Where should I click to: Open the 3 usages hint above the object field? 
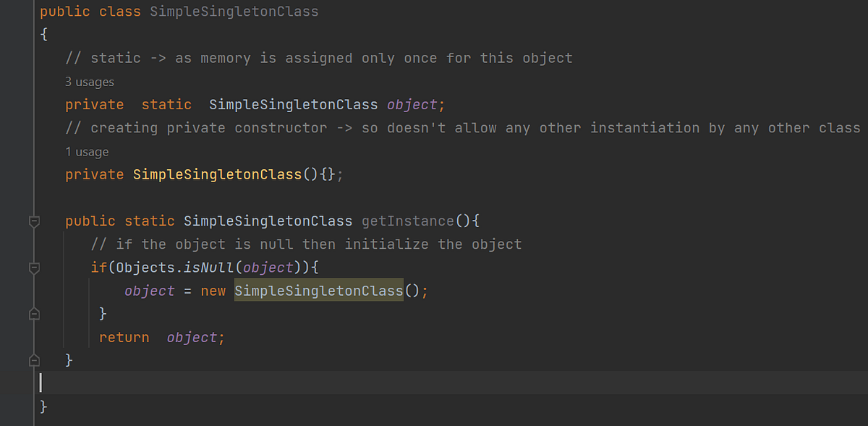coord(88,82)
